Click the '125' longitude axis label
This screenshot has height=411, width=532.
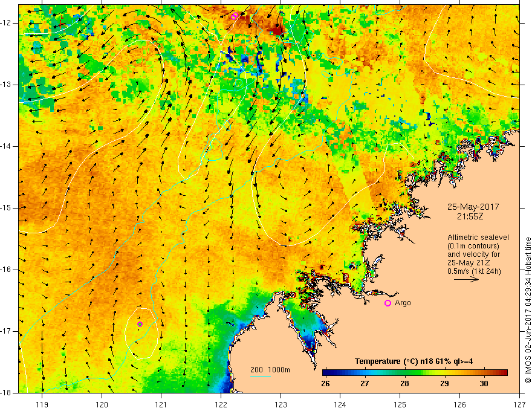[400, 404]
